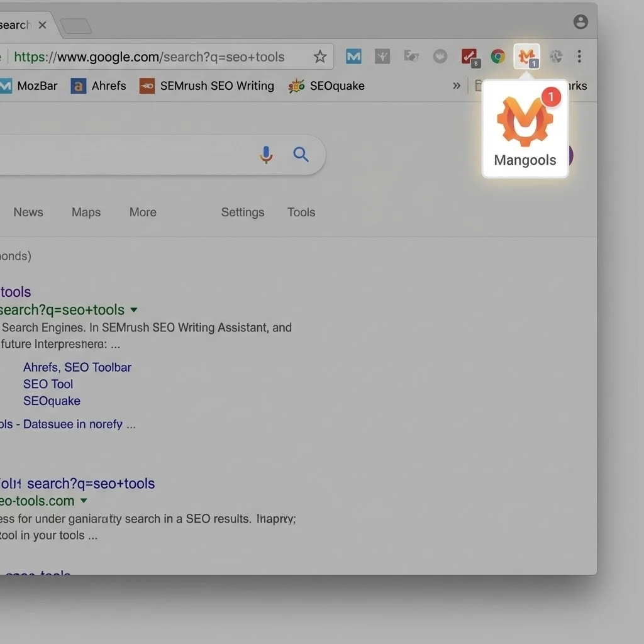
Task: Open Ahrefs from the bookmarks bar
Action: pyautogui.click(x=98, y=86)
